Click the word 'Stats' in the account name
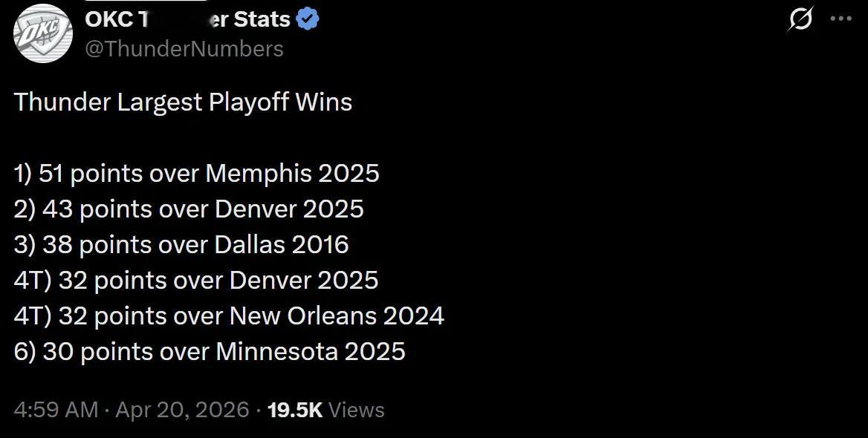 [261, 19]
